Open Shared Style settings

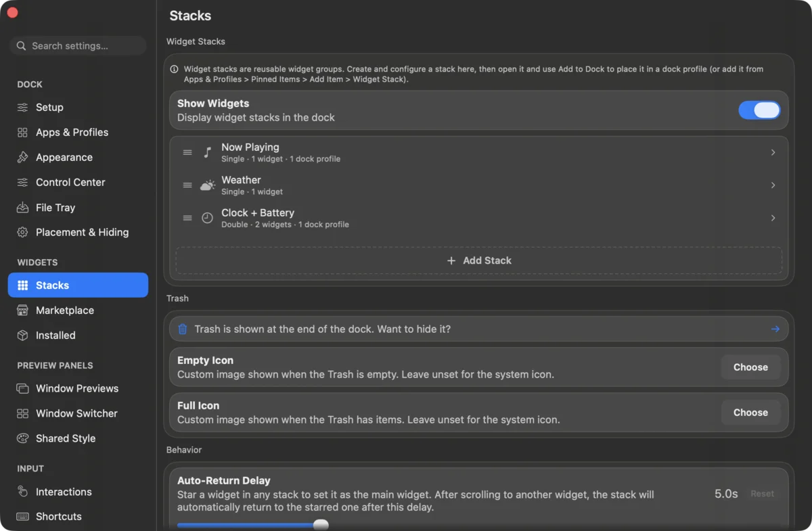78,438
